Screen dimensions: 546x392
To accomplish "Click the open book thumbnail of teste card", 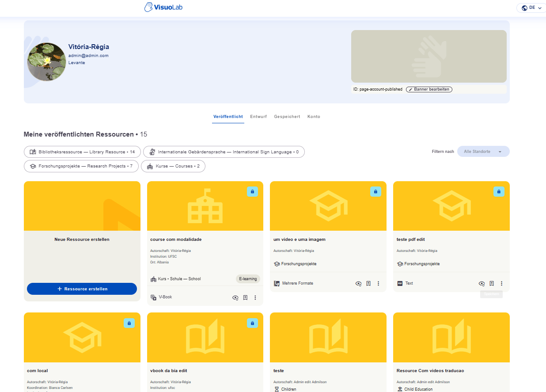I will pyautogui.click(x=328, y=338).
